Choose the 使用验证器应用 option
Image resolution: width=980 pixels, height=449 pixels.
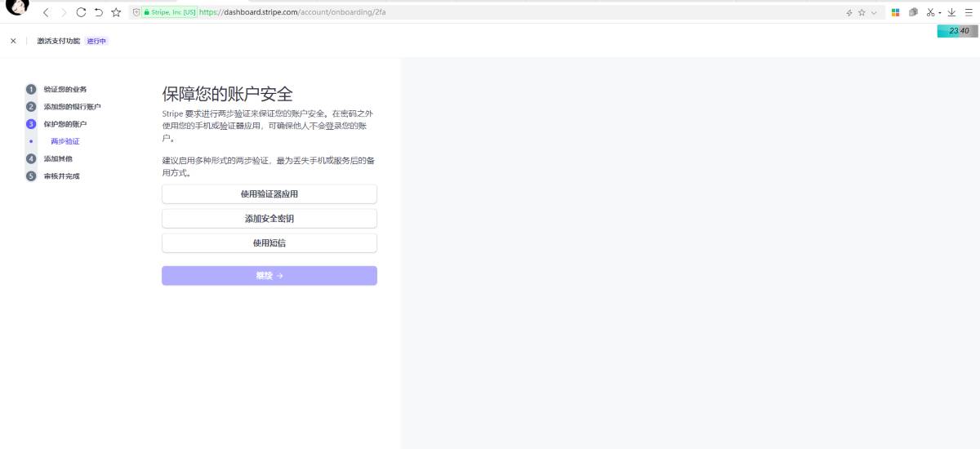tap(269, 194)
